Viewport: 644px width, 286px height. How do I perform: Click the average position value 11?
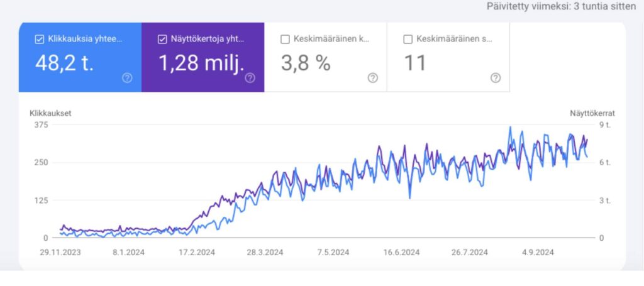(x=414, y=62)
